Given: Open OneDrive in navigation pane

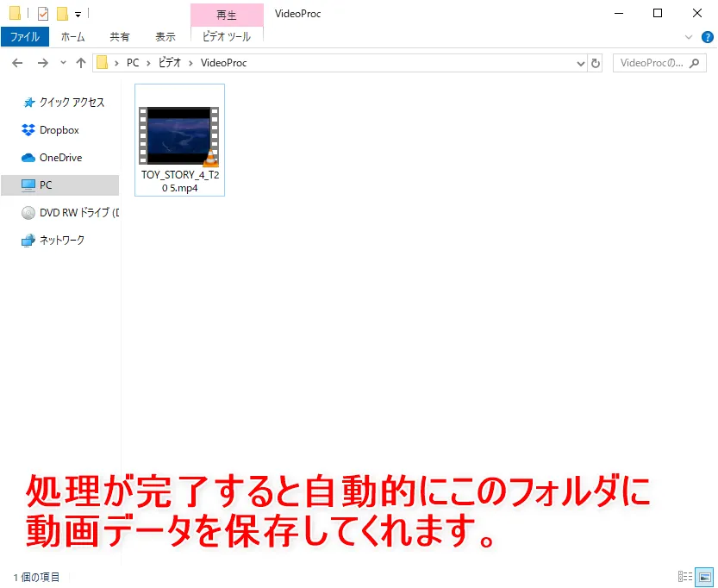Looking at the screenshot, I should [52, 158].
